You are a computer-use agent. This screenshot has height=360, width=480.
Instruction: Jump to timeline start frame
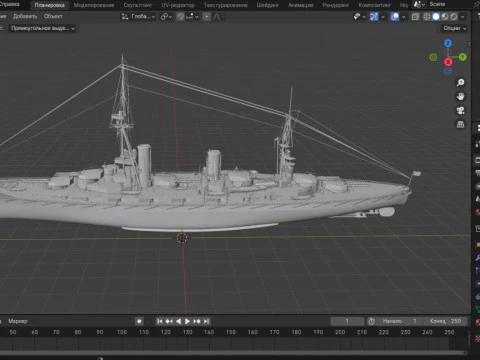[x=160, y=321]
